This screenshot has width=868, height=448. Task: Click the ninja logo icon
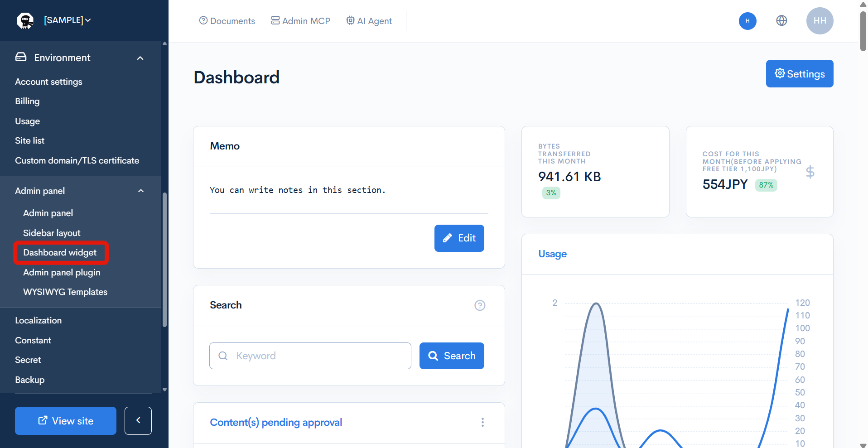[x=25, y=20]
